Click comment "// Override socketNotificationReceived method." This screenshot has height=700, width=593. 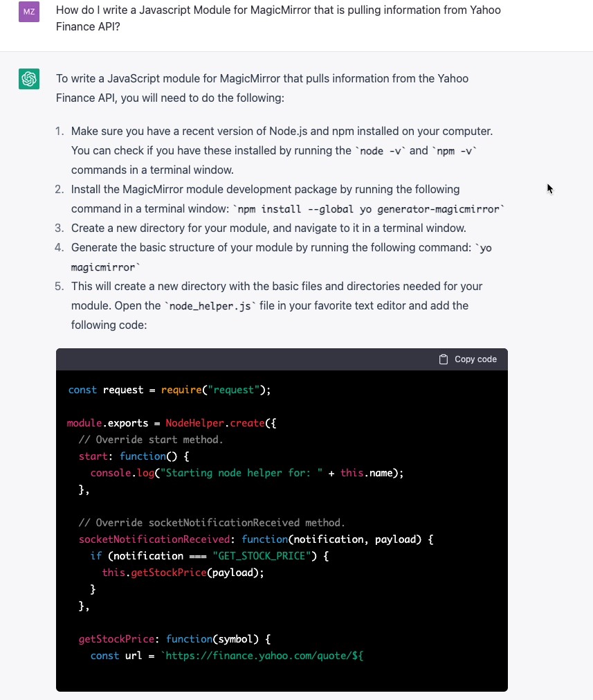tap(212, 523)
